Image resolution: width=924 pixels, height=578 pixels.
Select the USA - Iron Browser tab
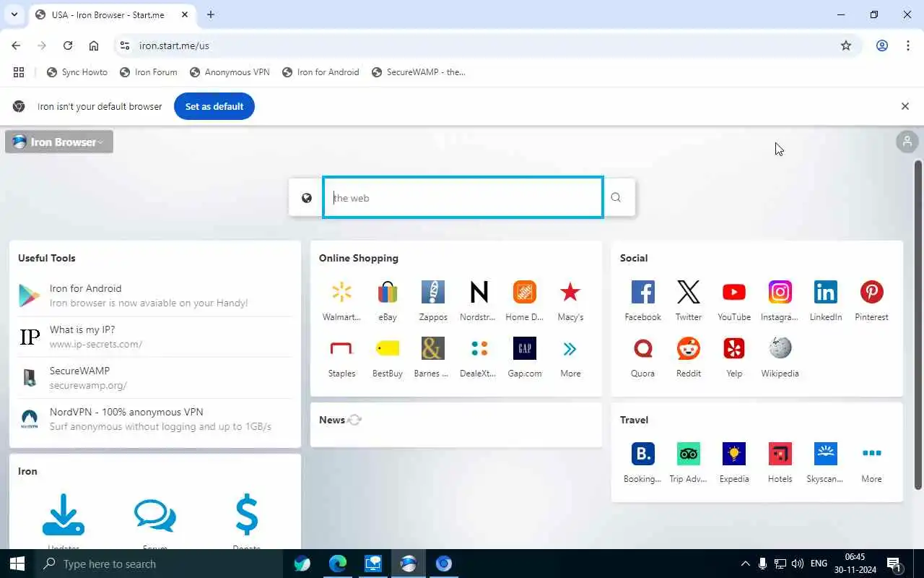112,14
